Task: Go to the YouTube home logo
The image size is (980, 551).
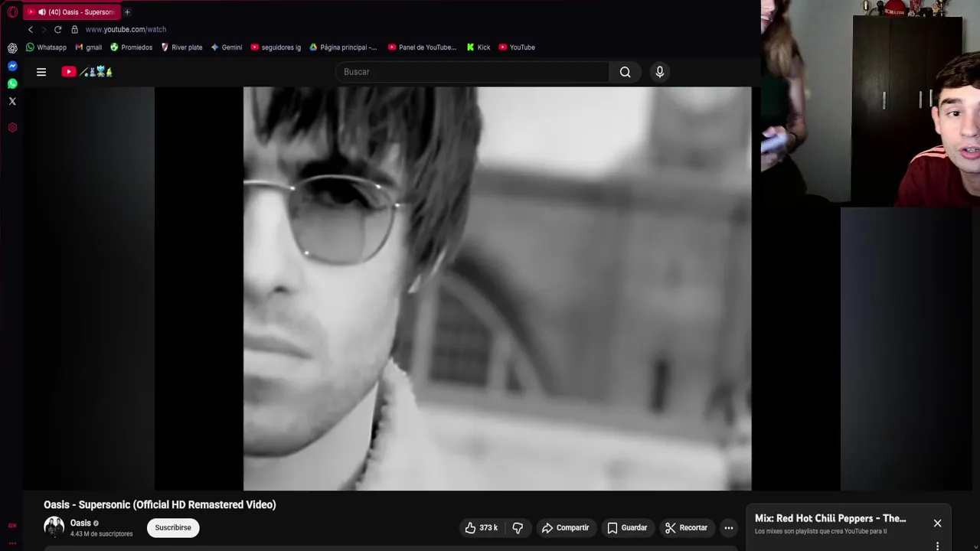Action: point(87,72)
